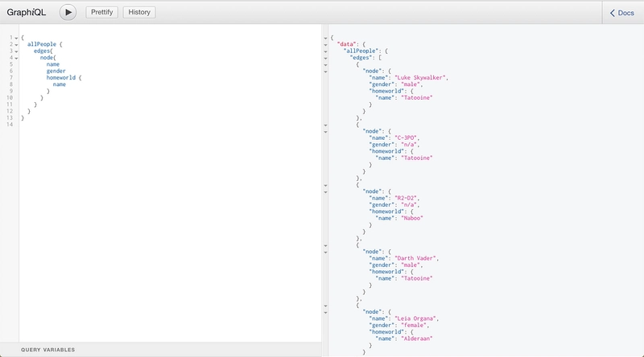The image size is (644, 357).
Task: Collapse fold arrow beside allPeople on query line 2
Action: coord(16,45)
